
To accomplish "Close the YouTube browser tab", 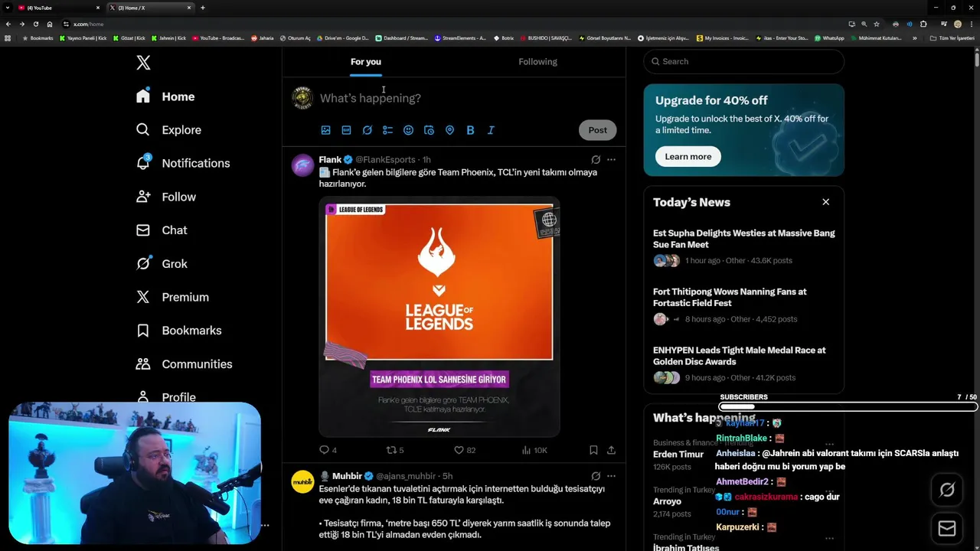I will [97, 8].
